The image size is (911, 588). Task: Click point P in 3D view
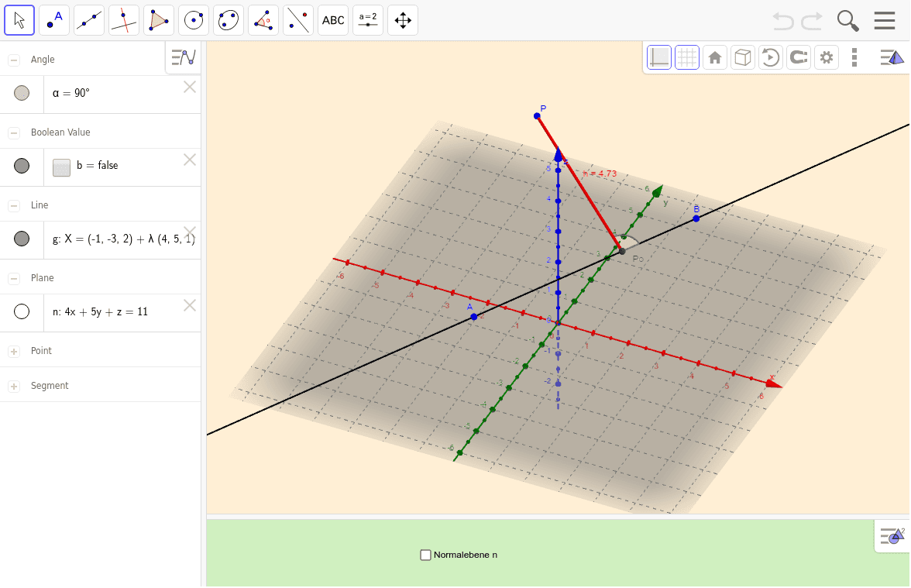(x=537, y=116)
